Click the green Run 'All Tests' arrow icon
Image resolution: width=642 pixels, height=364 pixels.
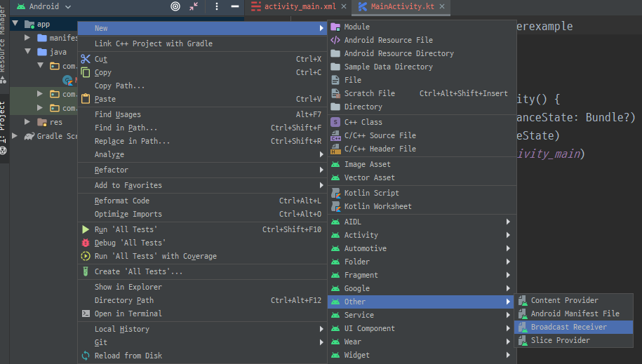click(x=85, y=229)
